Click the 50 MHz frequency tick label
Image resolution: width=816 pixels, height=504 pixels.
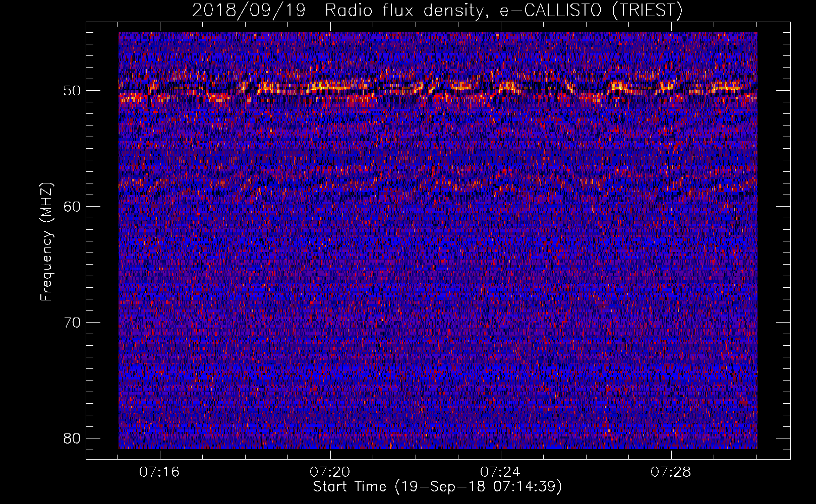(73, 91)
